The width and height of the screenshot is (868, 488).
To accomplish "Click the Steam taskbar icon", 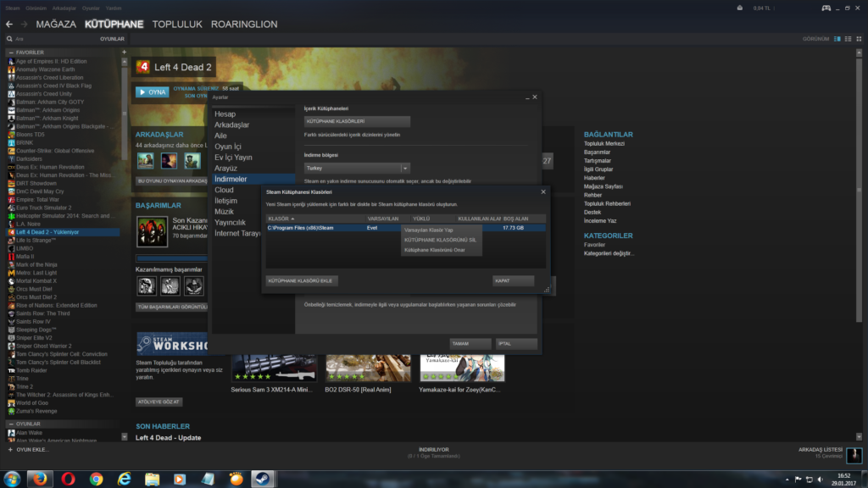I will tap(263, 479).
